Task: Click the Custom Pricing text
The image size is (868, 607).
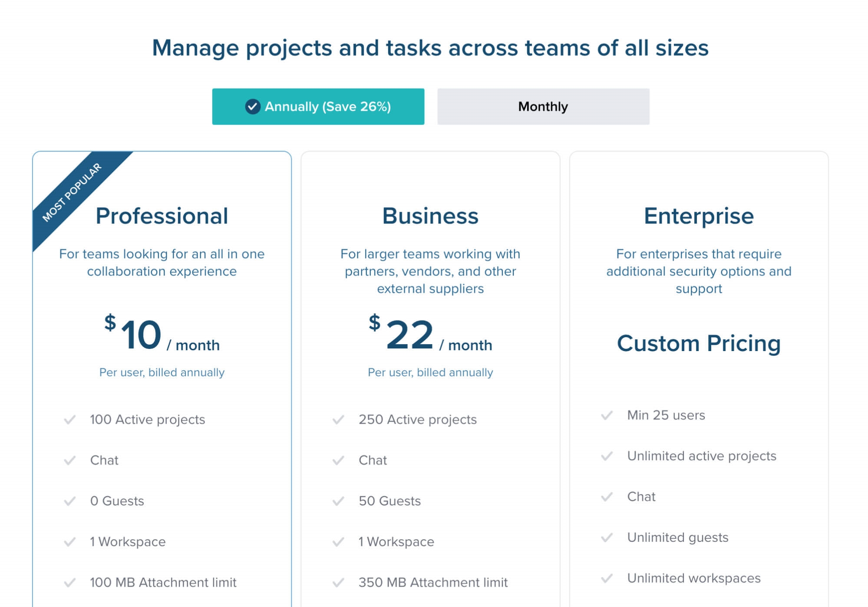Action: pos(698,343)
